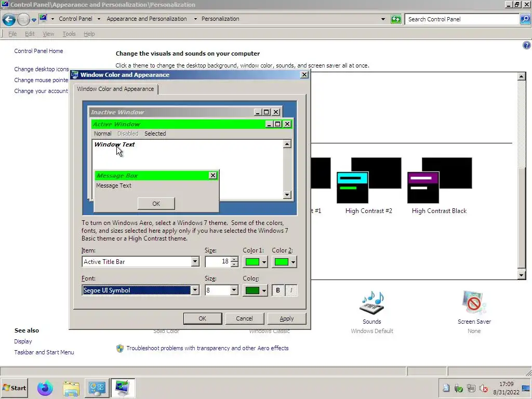Click the muted volume tray icon

pyautogui.click(x=484, y=388)
